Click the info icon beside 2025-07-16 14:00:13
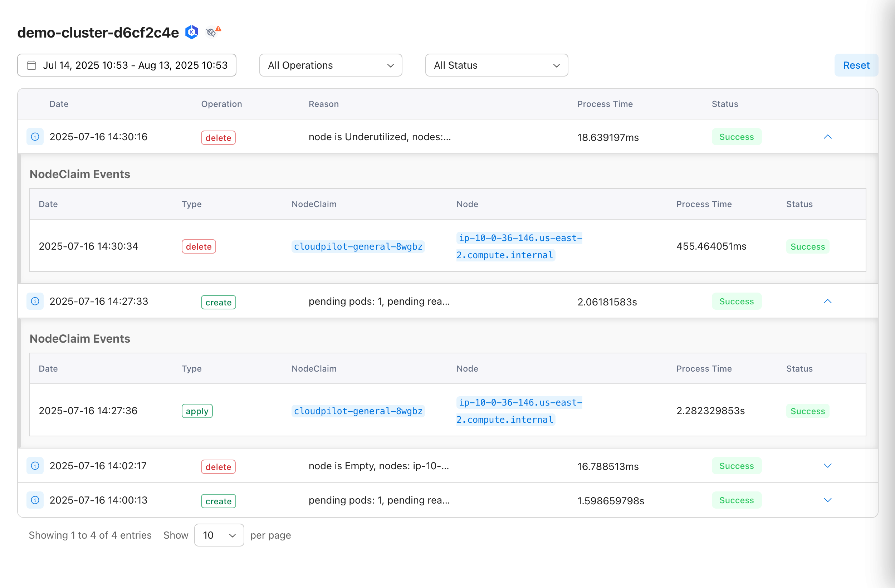The height and width of the screenshot is (588, 895). 35,500
